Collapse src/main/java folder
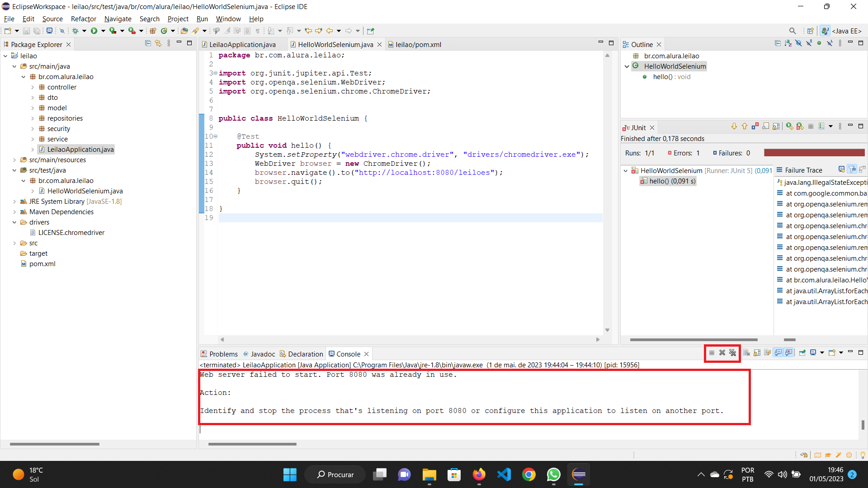The height and width of the screenshot is (488, 868). click(x=14, y=66)
